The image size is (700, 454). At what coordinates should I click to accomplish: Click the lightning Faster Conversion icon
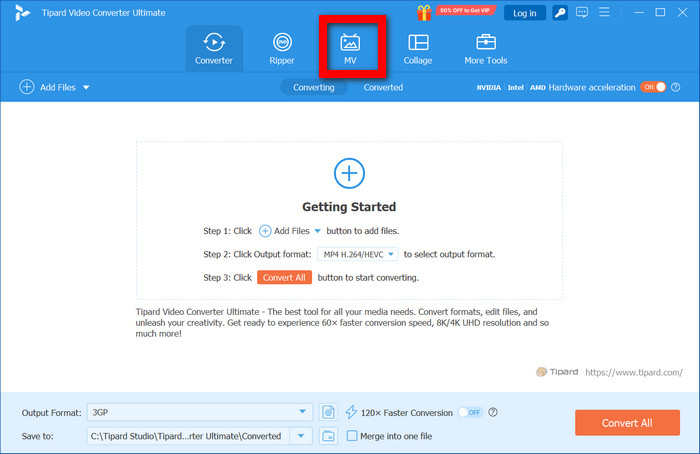tap(351, 412)
